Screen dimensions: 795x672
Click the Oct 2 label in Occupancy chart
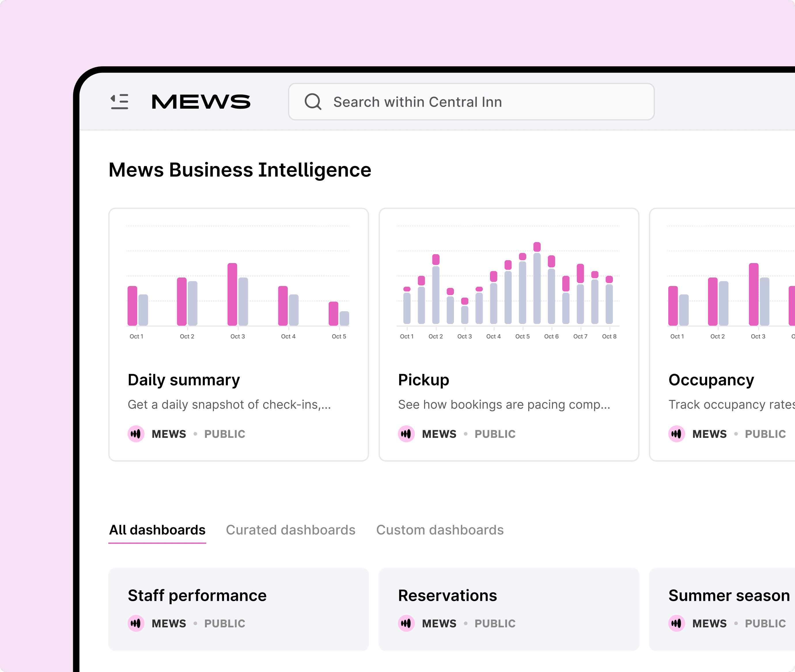(x=717, y=336)
